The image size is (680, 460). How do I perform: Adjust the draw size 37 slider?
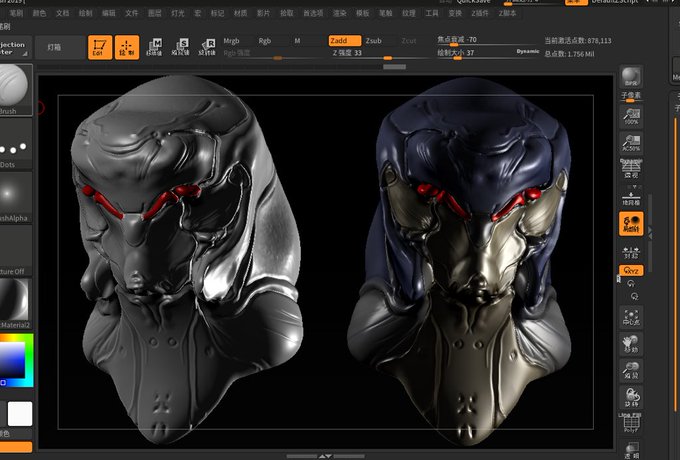pyautogui.click(x=475, y=53)
